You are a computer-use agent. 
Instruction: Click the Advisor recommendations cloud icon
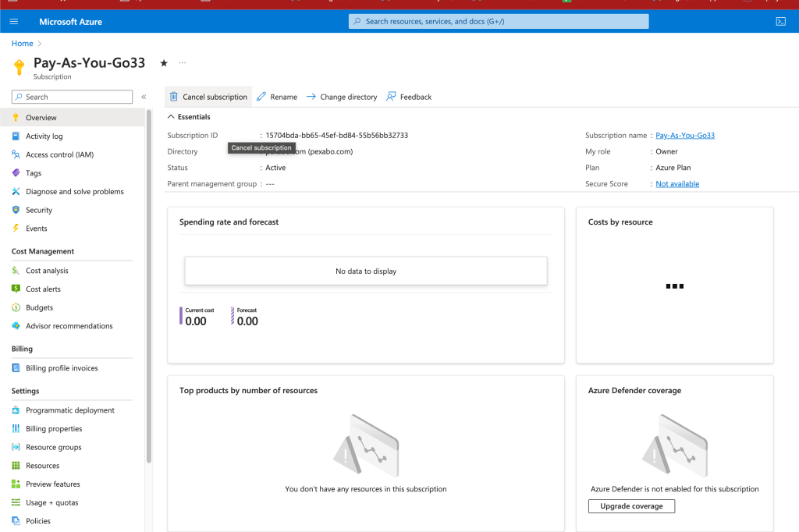16,325
